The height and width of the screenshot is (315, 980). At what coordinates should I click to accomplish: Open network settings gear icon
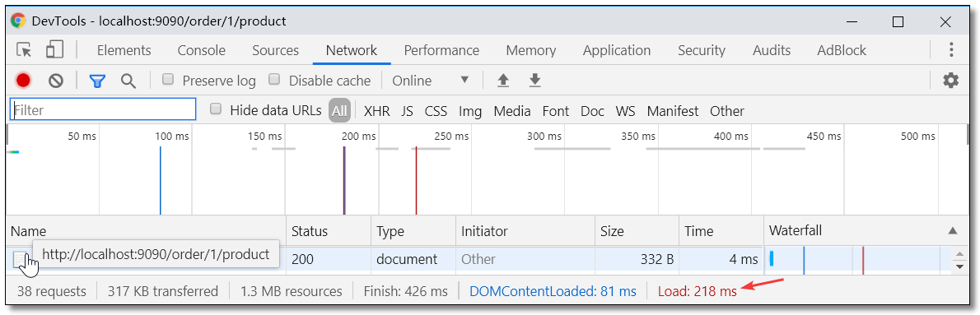pyautogui.click(x=950, y=81)
